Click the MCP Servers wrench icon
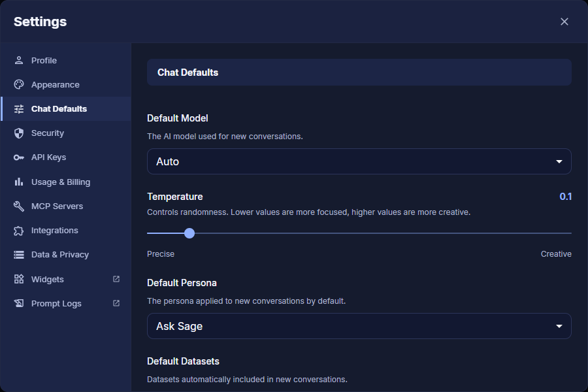 19,206
